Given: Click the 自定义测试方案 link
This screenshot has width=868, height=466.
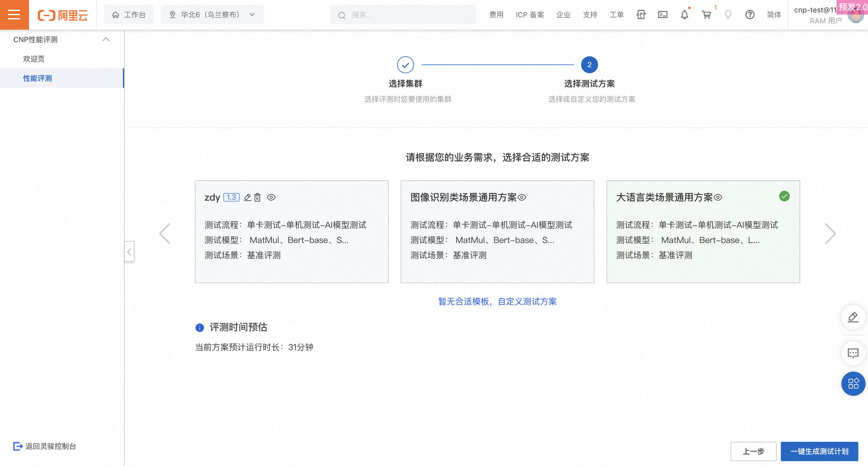Looking at the screenshot, I should click(x=527, y=301).
